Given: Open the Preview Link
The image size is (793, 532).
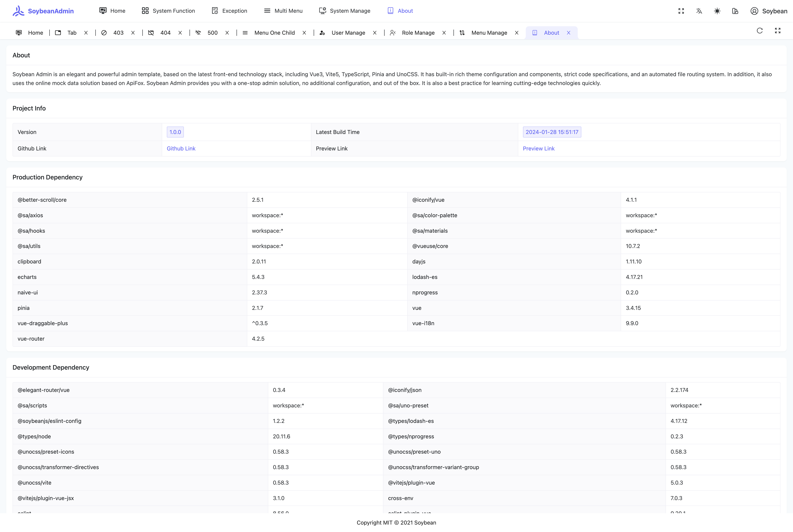Looking at the screenshot, I should click(539, 148).
